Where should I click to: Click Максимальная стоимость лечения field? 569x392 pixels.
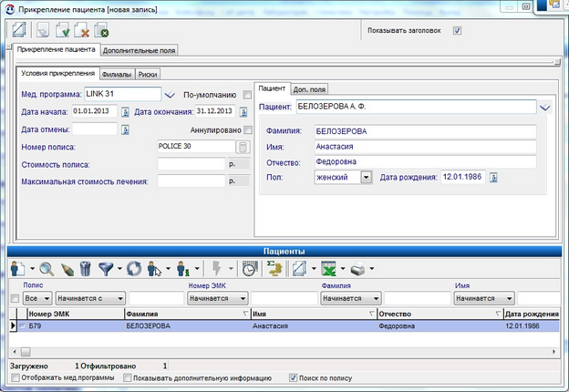(191, 181)
